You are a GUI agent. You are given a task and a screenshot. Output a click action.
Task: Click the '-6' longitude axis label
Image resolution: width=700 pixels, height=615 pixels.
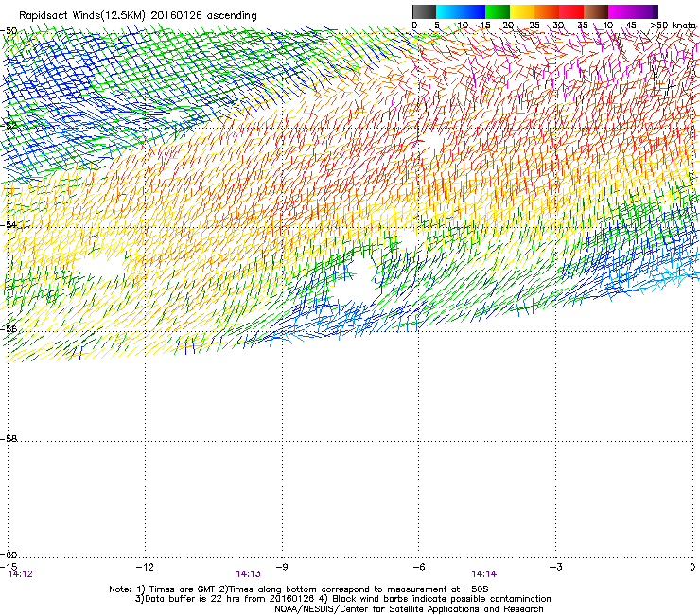click(419, 567)
